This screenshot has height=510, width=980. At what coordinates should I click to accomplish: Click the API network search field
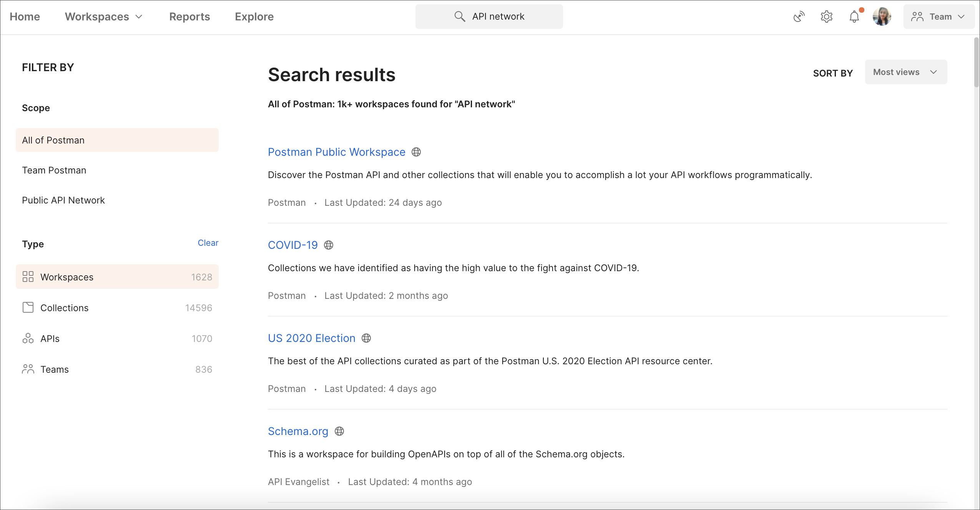click(x=489, y=17)
